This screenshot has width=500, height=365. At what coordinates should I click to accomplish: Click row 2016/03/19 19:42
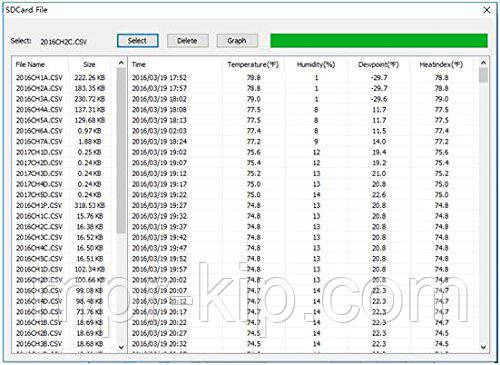point(303,237)
